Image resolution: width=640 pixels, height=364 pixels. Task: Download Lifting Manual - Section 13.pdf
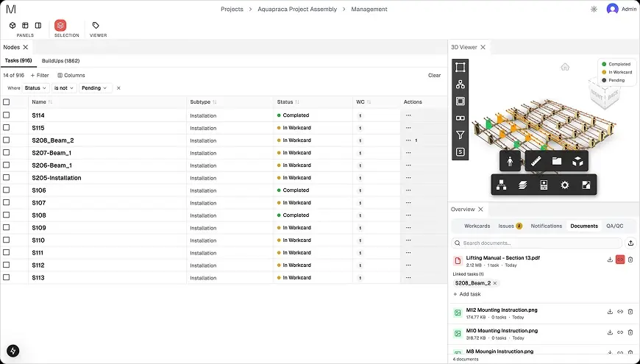click(x=610, y=260)
